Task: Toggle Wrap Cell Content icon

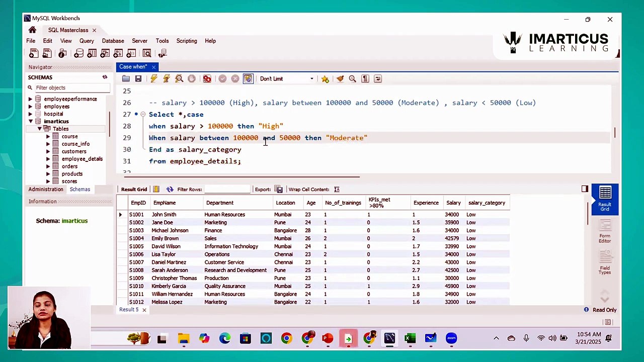Action: 337,190
